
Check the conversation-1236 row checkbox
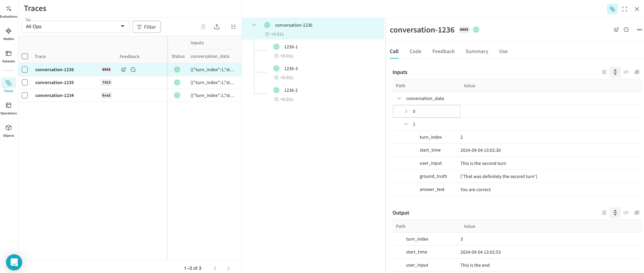(25, 69)
